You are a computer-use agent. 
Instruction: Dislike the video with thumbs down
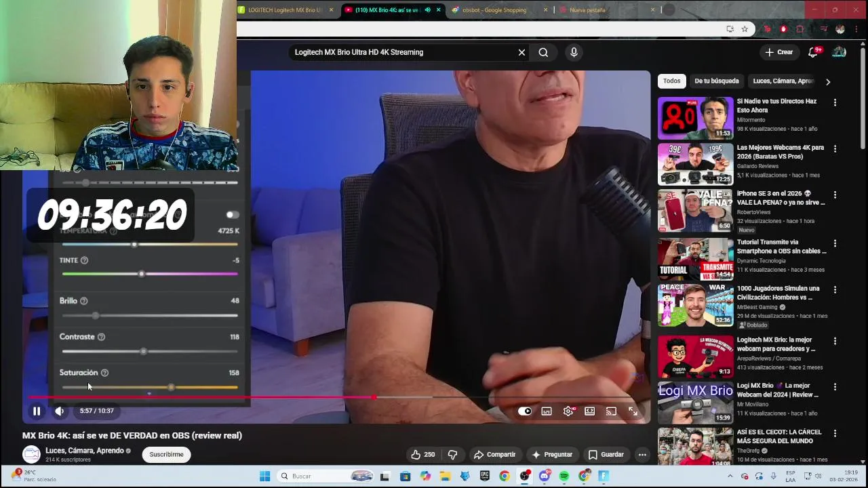[x=452, y=455]
